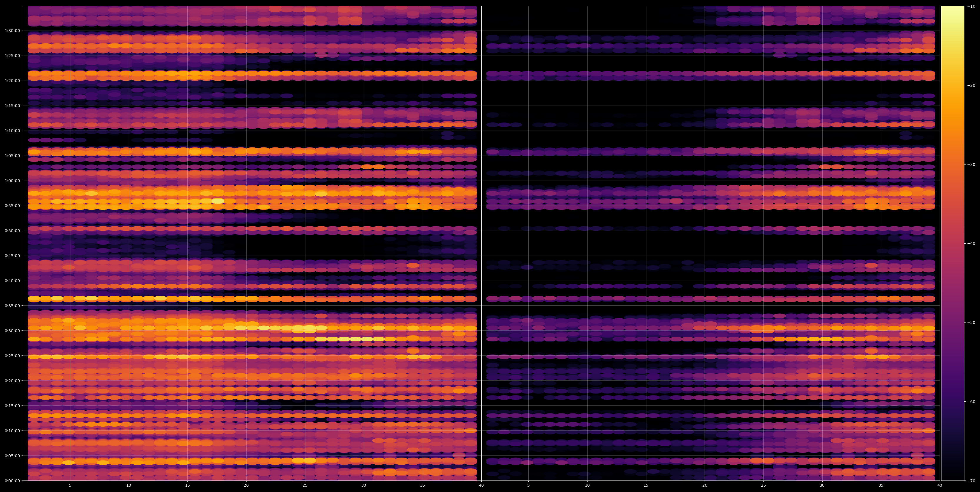Click x-axis tick 30 of right heatmap

(822, 486)
